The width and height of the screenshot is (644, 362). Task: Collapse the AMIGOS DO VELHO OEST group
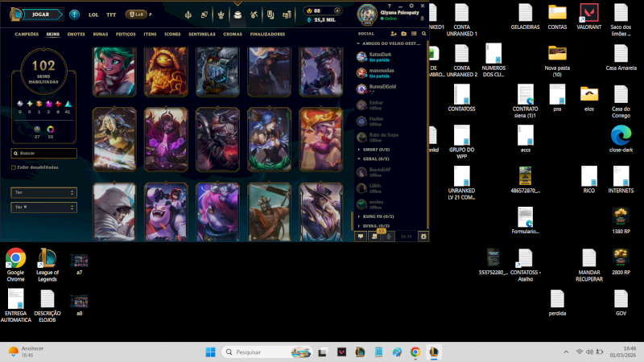point(358,43)
